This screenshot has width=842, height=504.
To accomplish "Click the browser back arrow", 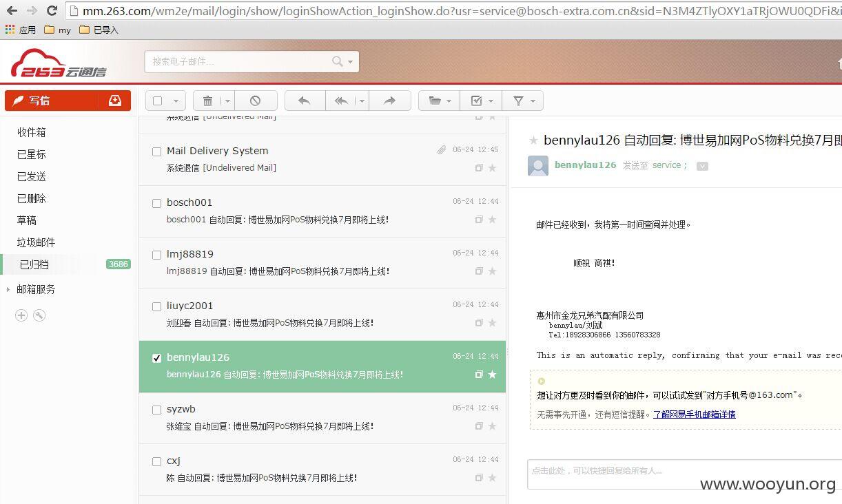I will tap(12, 10).
